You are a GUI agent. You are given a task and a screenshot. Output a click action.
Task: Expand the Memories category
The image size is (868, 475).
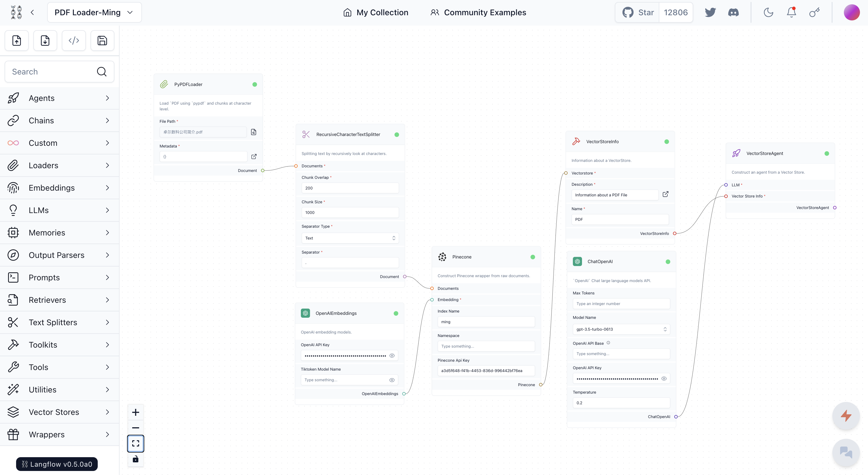[x=59, y=233]
